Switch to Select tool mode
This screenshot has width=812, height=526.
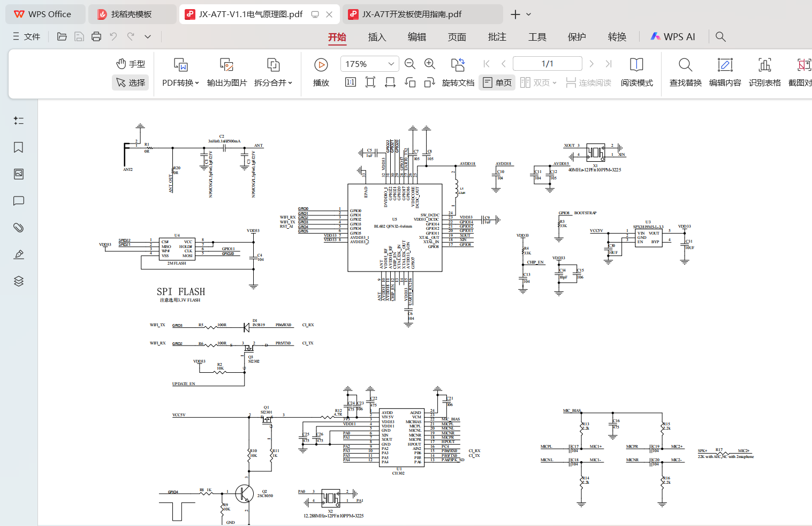point(131,82)
